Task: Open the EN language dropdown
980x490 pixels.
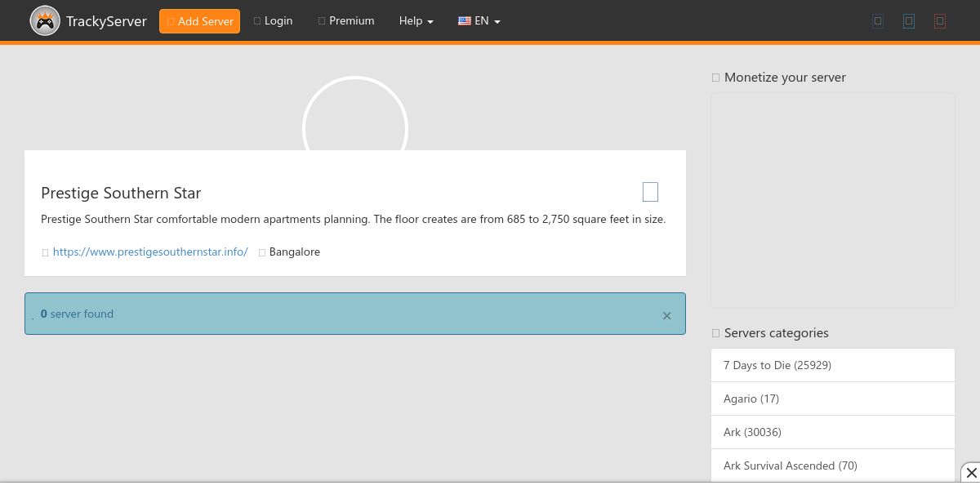Action: point(479,20)
